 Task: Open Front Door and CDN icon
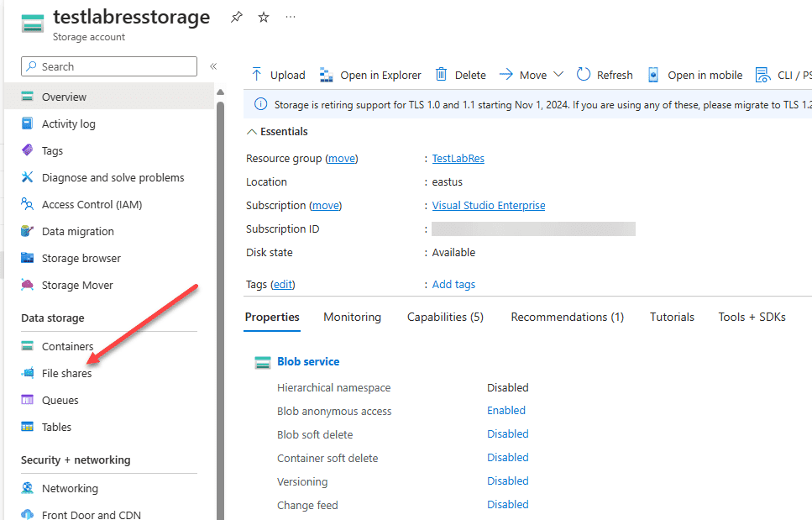coord(28,514)
